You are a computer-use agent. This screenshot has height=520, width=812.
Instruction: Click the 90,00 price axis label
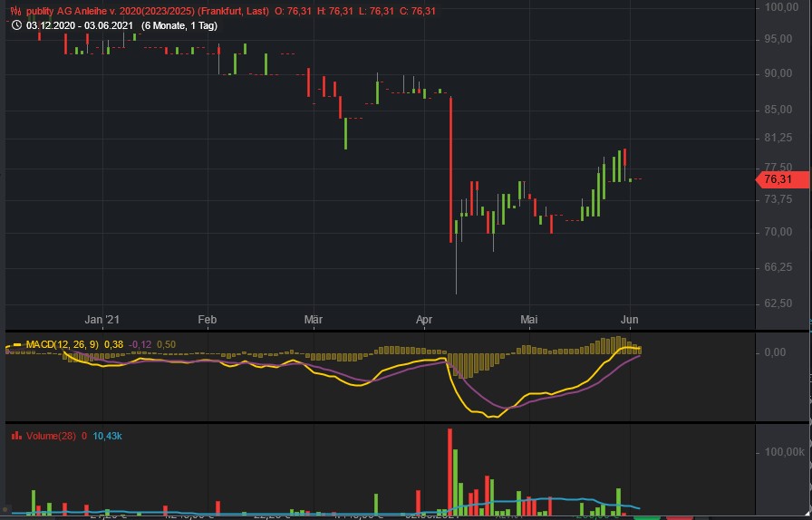point(778,73)
